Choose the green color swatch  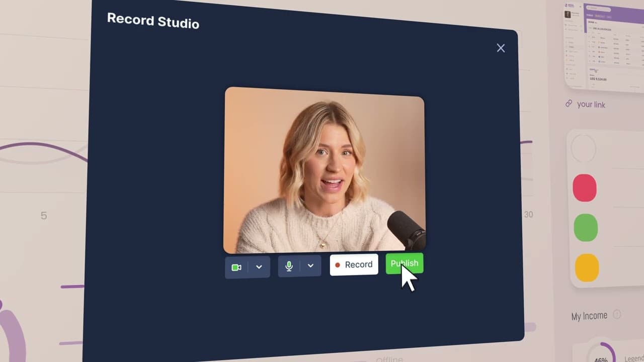click(x=586, y=227)
